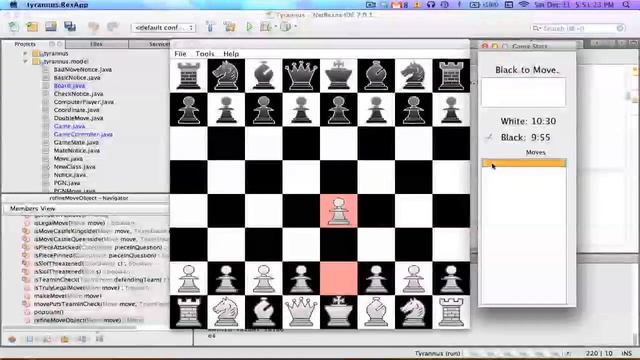Select the black knight on b8

tap(226, 76)
